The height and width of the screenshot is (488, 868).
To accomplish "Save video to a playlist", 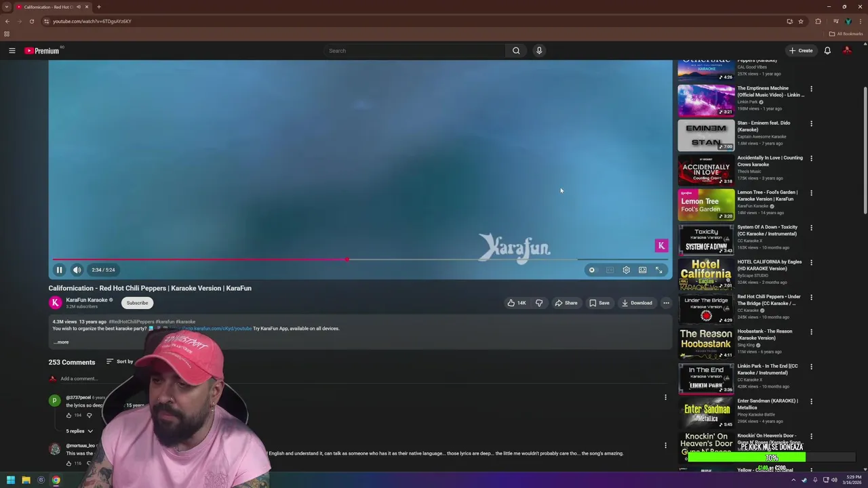I will coord(599,303).
